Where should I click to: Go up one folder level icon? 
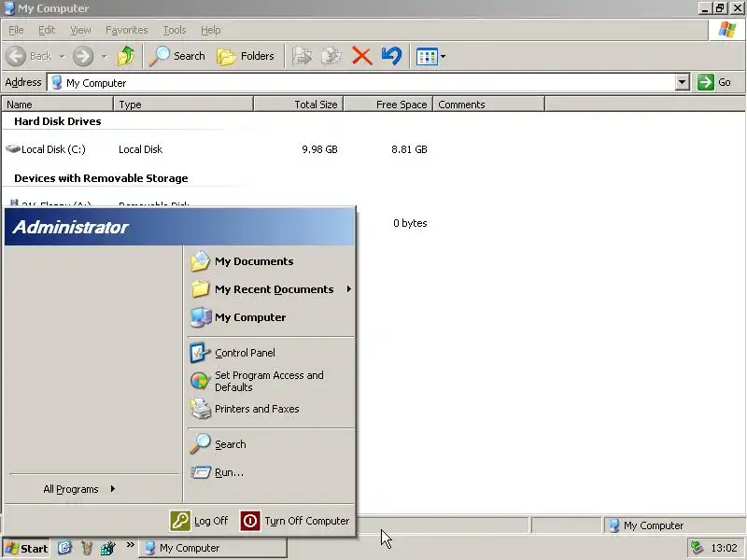[126, 56]
